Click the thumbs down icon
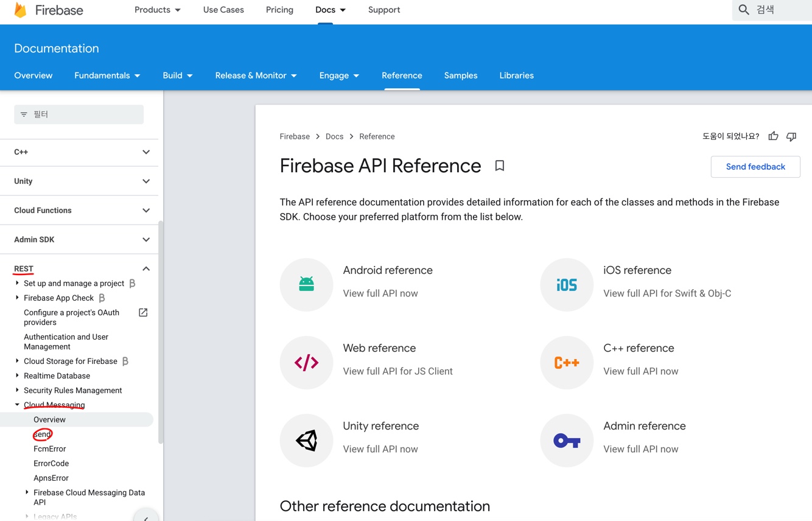 pos(791,136)
